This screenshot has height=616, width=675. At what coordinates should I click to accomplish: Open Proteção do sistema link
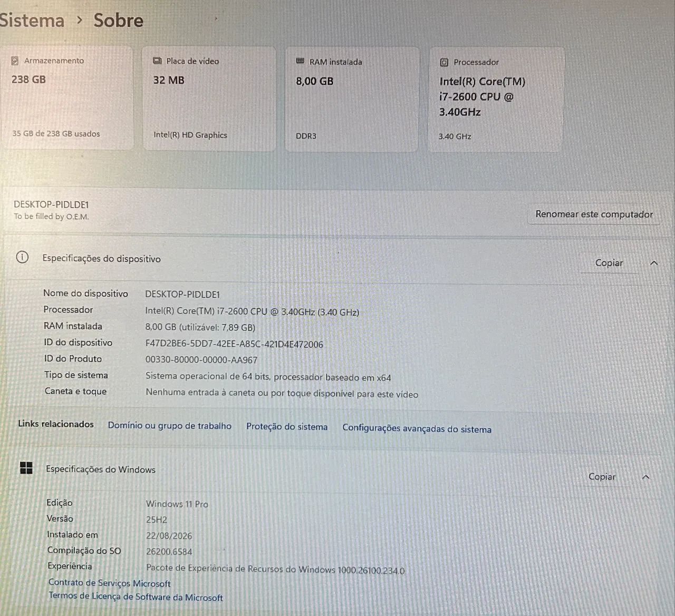pos(287,427)
